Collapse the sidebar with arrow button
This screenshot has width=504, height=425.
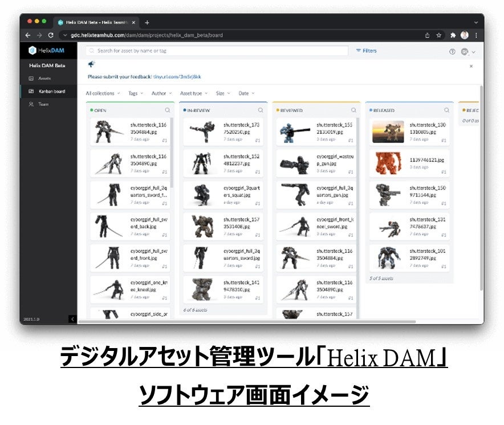pyautogui.click(x=72, y=319)
